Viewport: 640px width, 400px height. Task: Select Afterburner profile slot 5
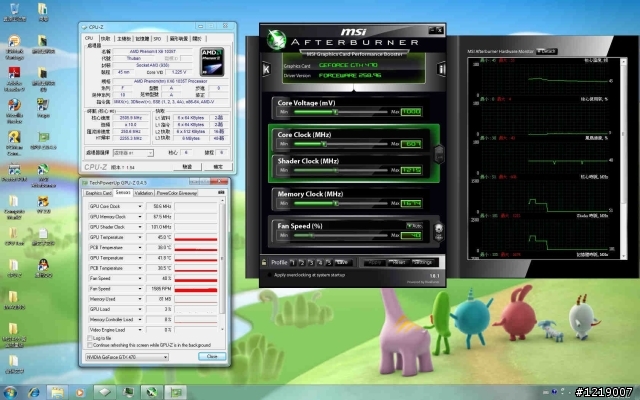tap(329, 262)
